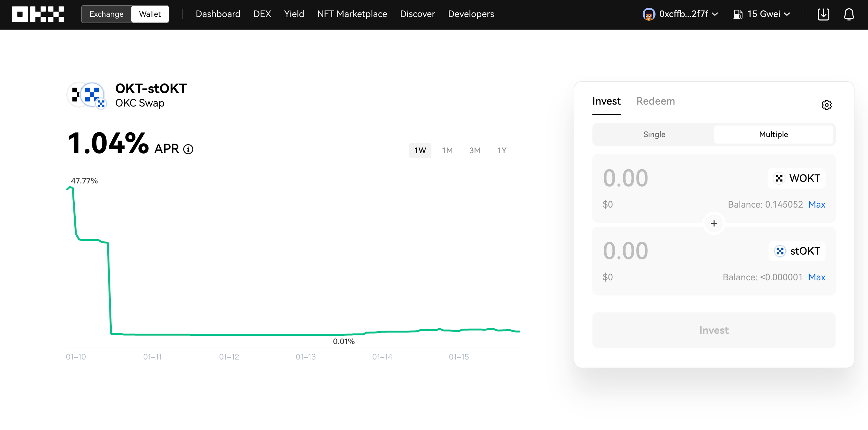Open the Developers menu item
This screenshot has width=868, height=430.
(x=471, y=14)
